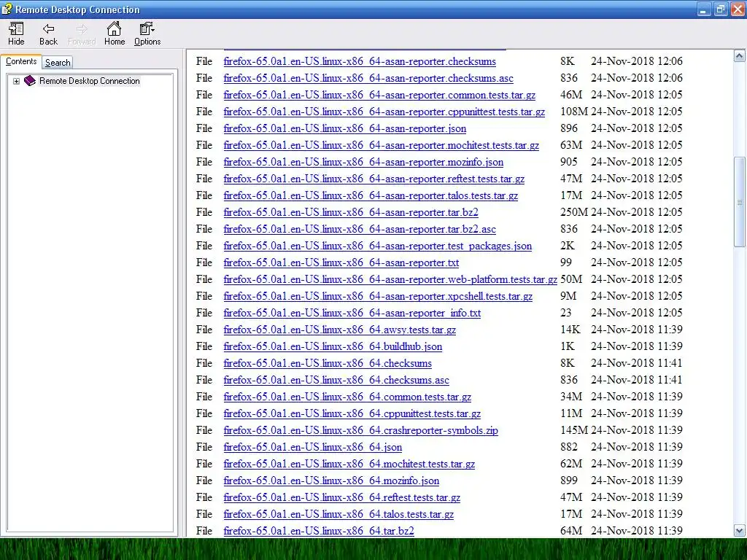Close the Remote Desktop Connection help window
This screenshot has height=560, width=747.
738,9
